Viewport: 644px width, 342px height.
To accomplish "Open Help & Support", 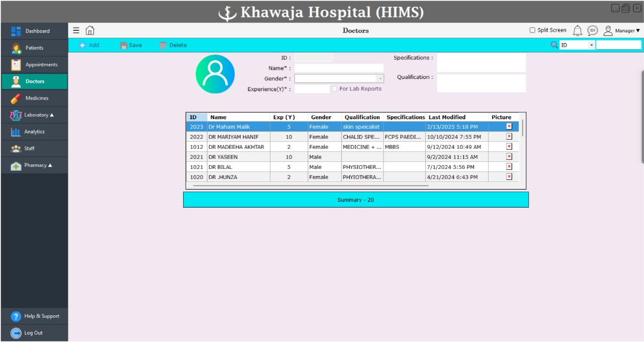I will [34, 316].
